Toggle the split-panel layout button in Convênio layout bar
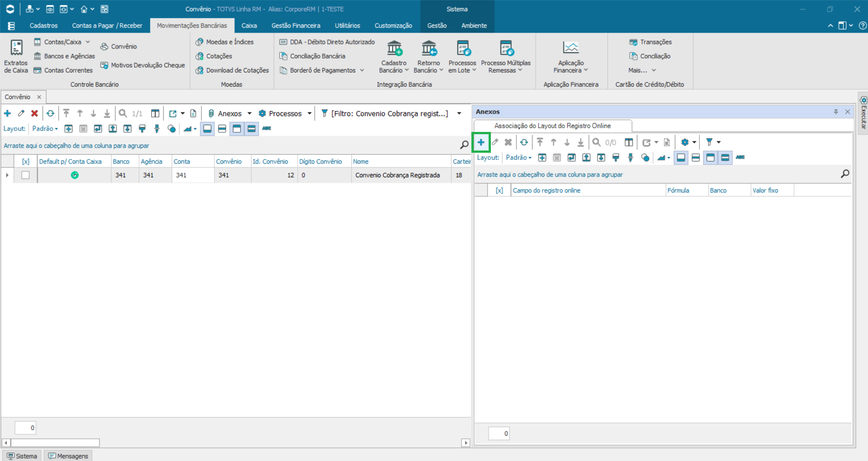Viewport: 868px width, 461px height. click(222, 129)
